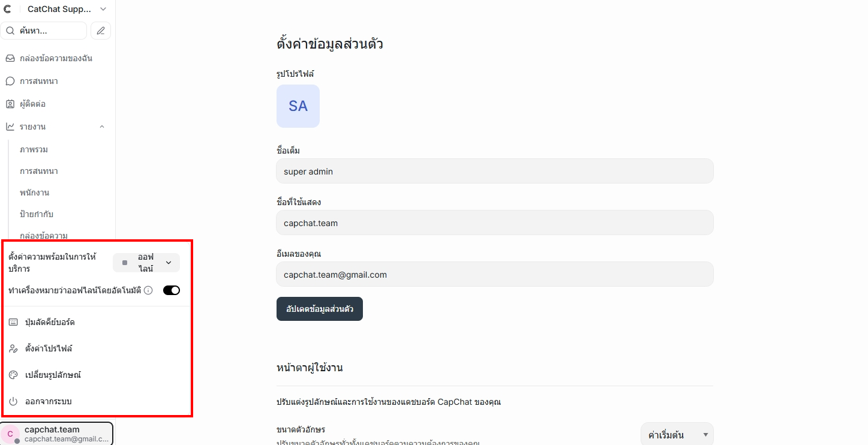
Task: Open กล่องข้อความของฉัน inbox icon
Action: pyautogui.click(x=10, y=58)
